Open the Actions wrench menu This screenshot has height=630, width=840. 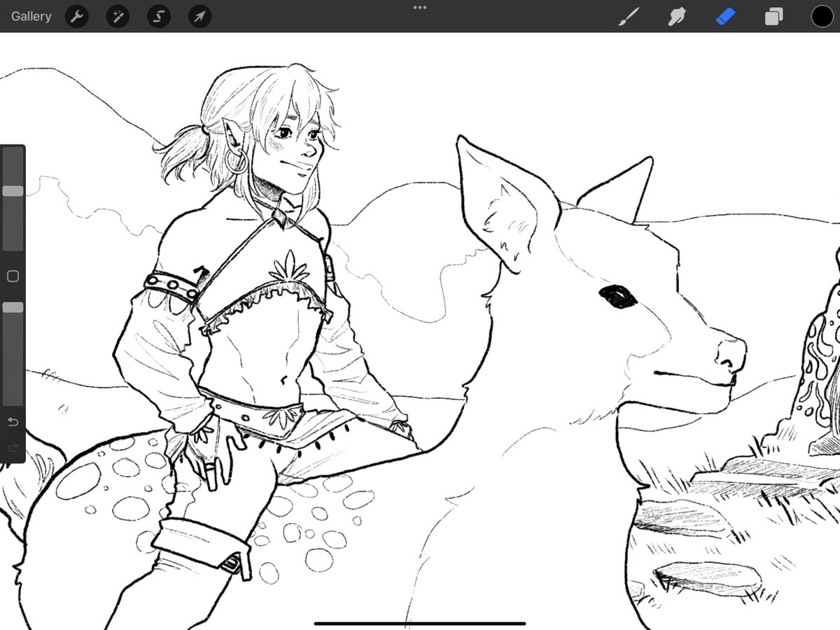[x=77, y=16]
